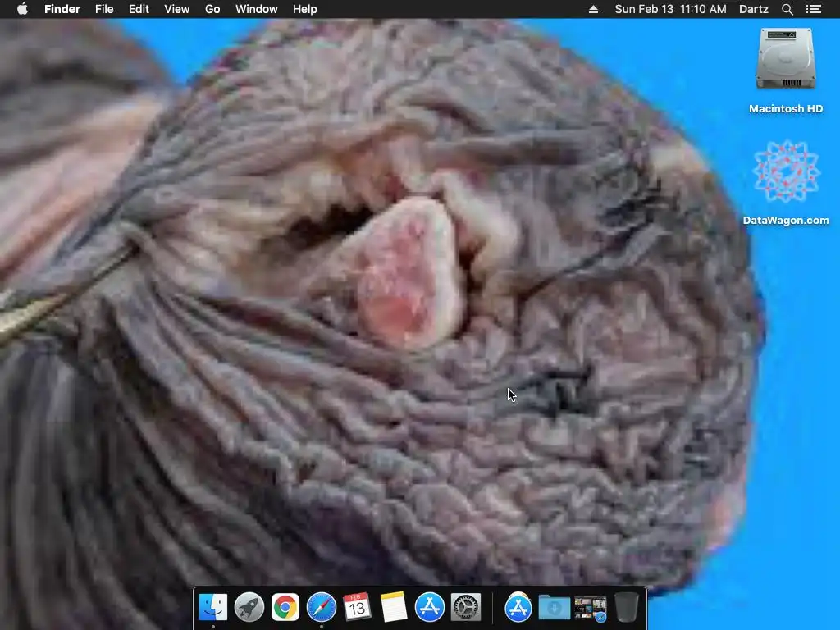Open Finder from the Dock
Screen dimensions: 840x630
(213, 607)
